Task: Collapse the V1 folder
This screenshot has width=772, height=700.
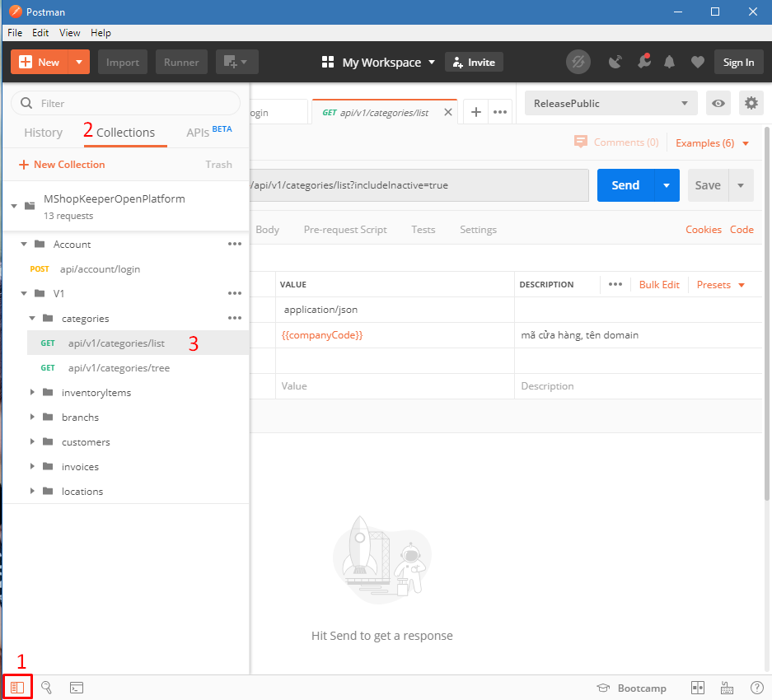Action: [x=24, y=293]
